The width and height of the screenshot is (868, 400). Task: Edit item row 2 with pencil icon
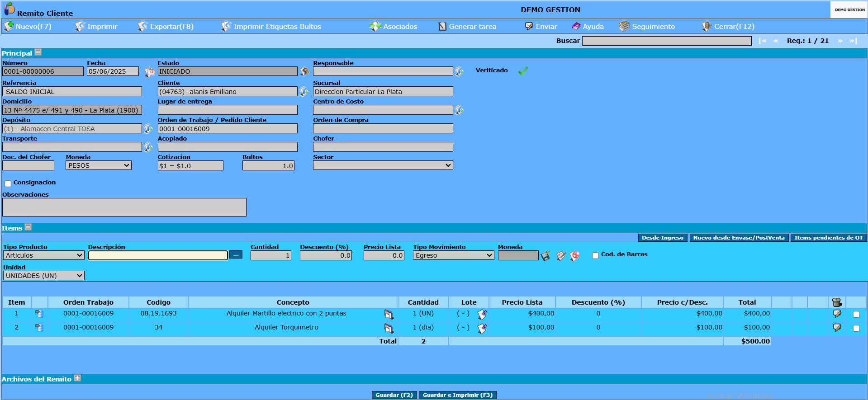pyautogui.click(x=837, y=328)
